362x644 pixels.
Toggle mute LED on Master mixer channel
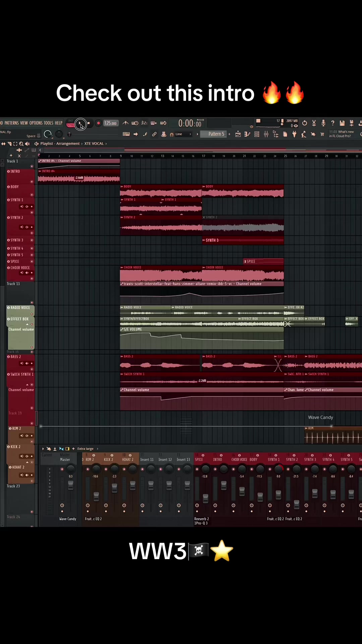(62, 469)
